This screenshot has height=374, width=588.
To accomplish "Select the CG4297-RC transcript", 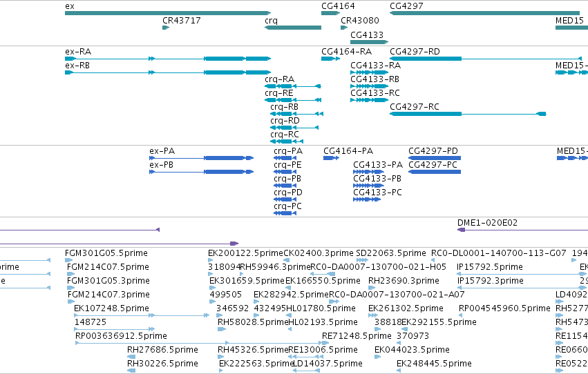I will point(468,114).
